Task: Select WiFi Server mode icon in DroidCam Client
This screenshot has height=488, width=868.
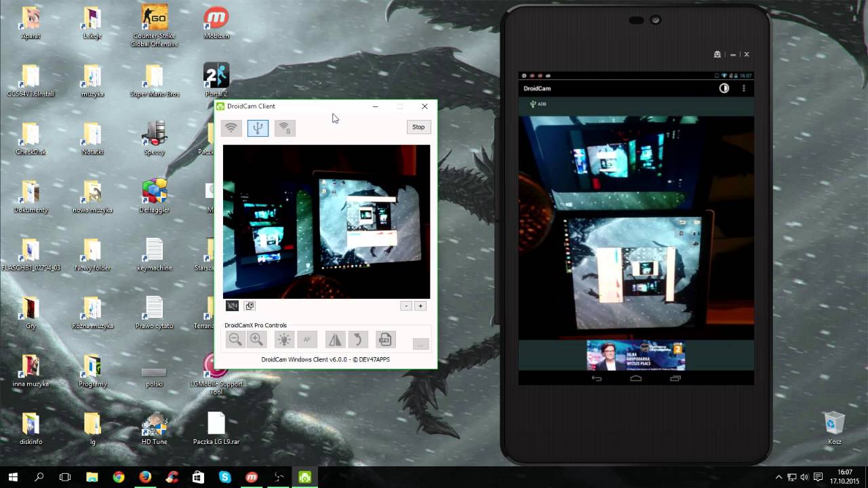Action: click(x=285, y=127)
